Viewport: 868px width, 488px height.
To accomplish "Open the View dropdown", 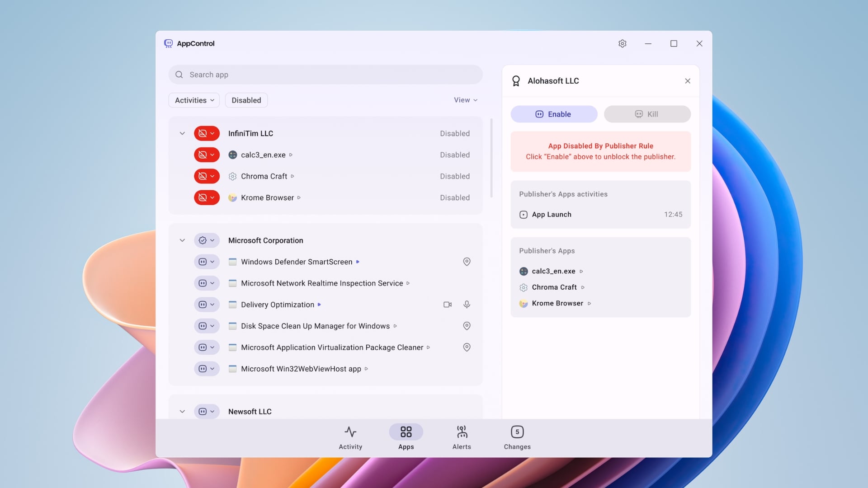I will coord(466,100).
